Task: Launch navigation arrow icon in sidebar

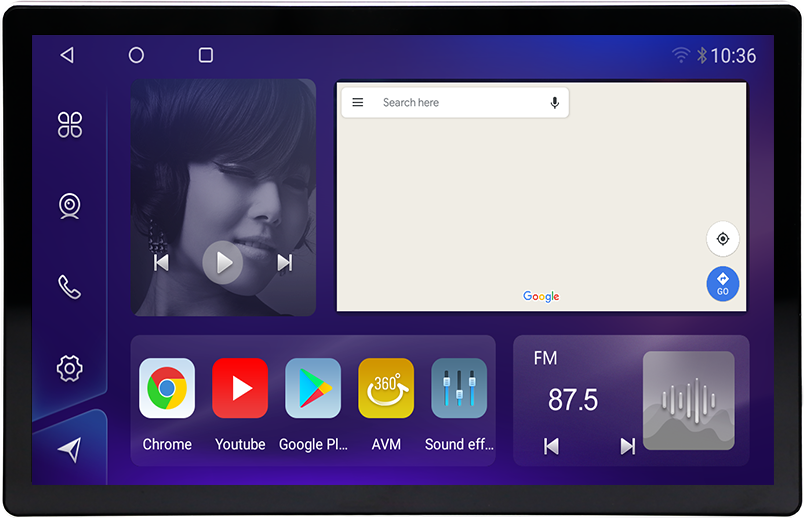Action: 70,449
